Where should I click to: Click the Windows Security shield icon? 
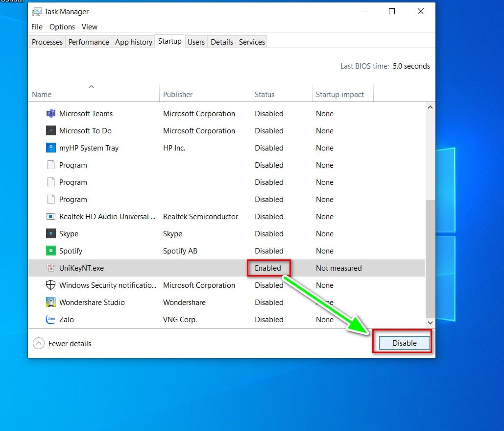[x=51, y=285]
